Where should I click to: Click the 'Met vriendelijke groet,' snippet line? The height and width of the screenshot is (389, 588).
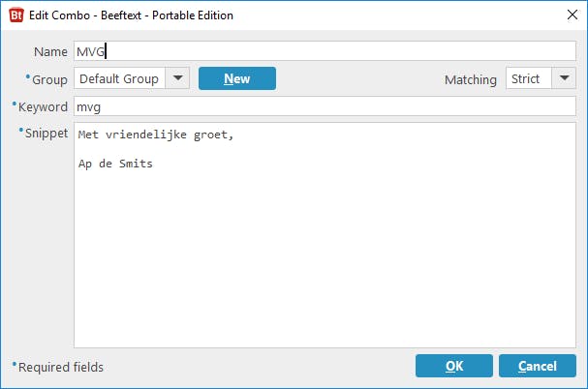(156, 135)
